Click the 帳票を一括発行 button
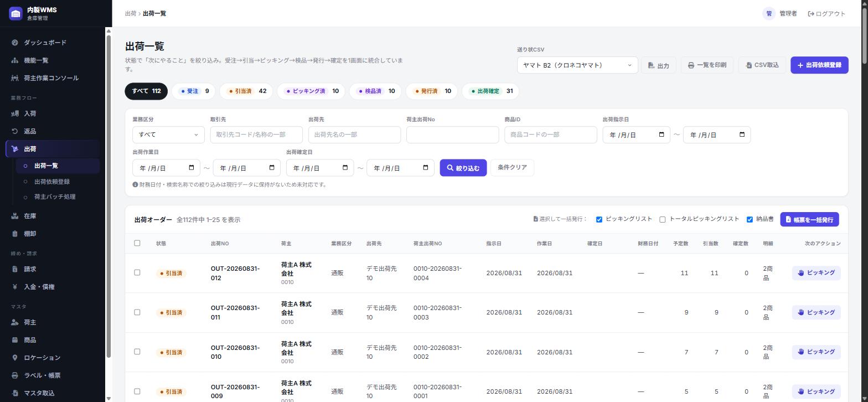The height and width of the screenshot is (402, 868). [809, 219]
